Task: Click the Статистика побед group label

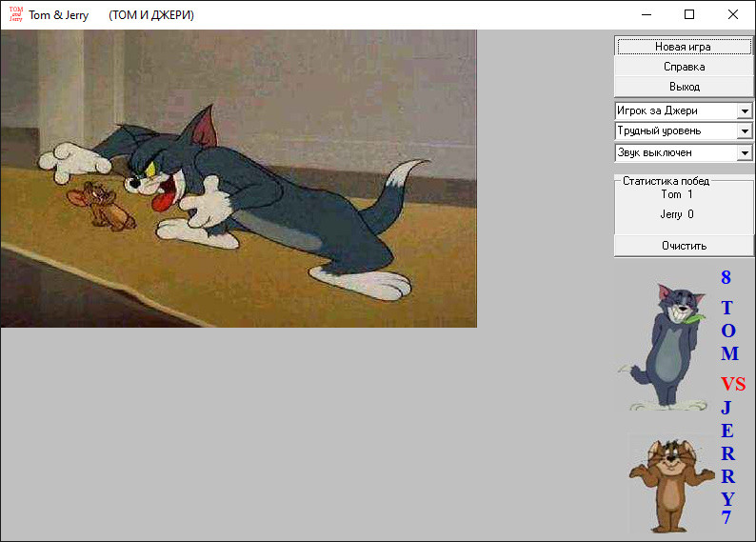Action: 666,181
